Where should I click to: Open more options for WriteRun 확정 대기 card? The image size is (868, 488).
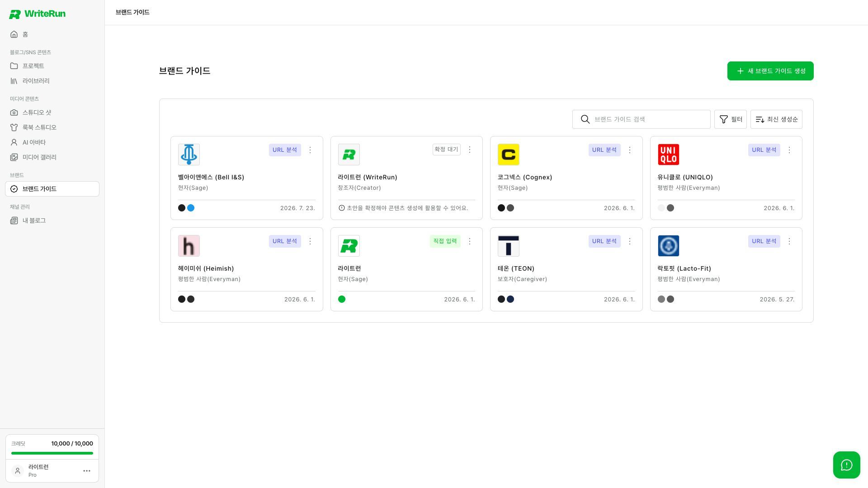point(470,150)
